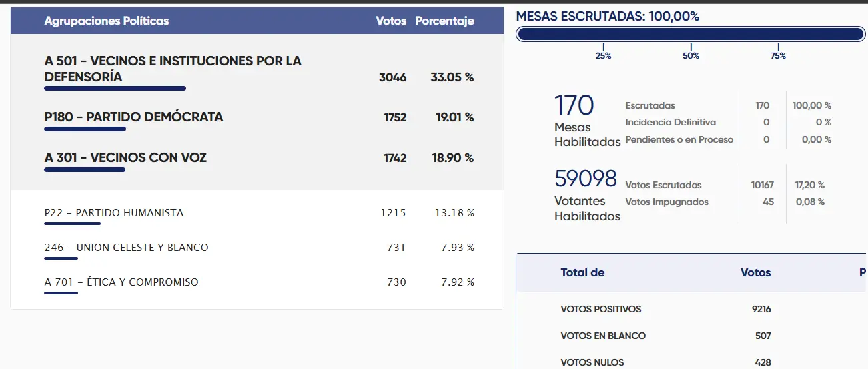Click the VOTOS EN BLANCO row
Viewport: 868px width, 369px height.
603,336
